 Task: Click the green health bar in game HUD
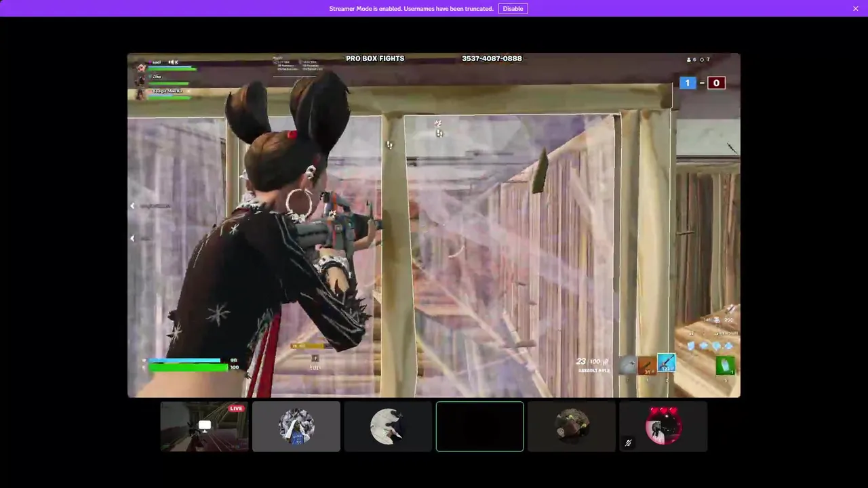click(189, 367)
